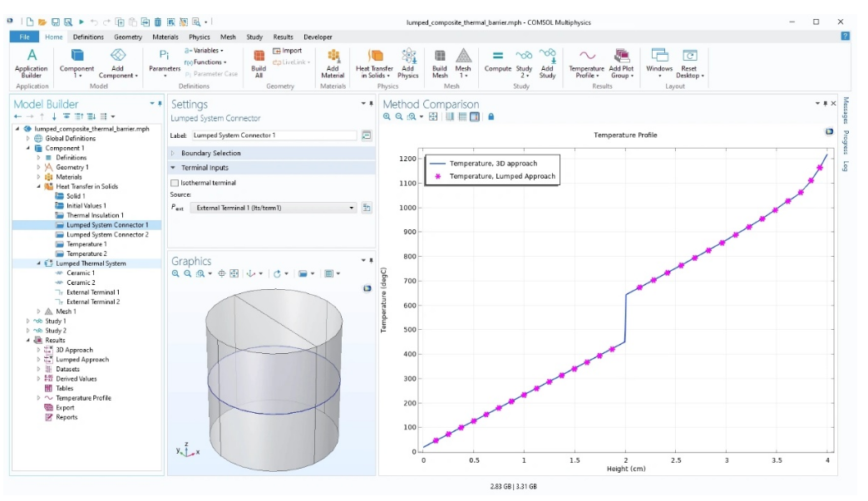Screen dimensions: 868x501
Task: Click the Open file icon in the quick toolbar
Action: (42, 22)
